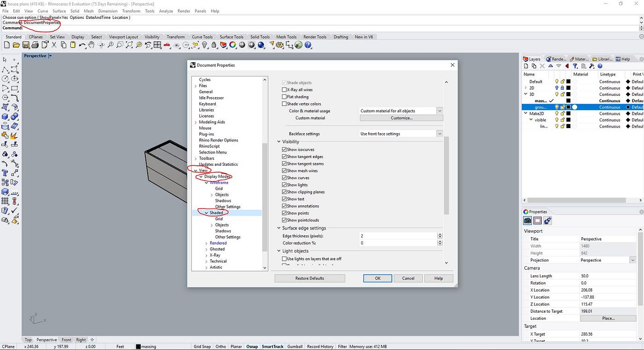Uncheck Show mesh wires
Screen dimensions: 644x350
[284, 171]
